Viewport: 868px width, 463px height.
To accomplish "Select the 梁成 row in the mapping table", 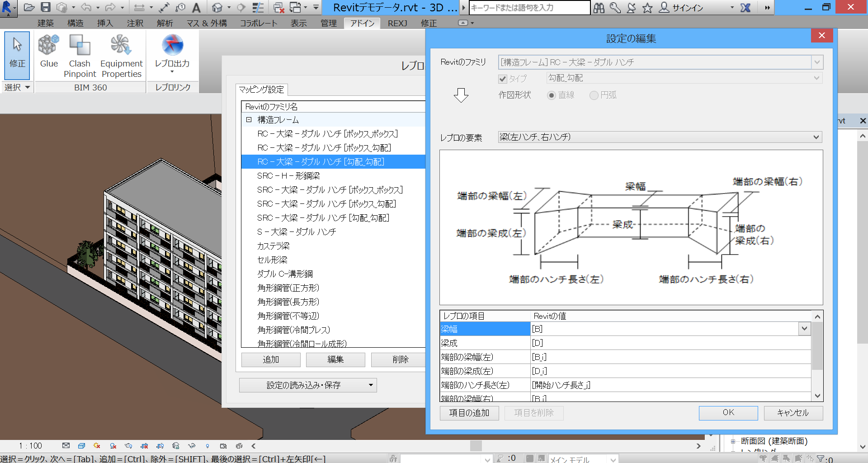I will (625, 343).
